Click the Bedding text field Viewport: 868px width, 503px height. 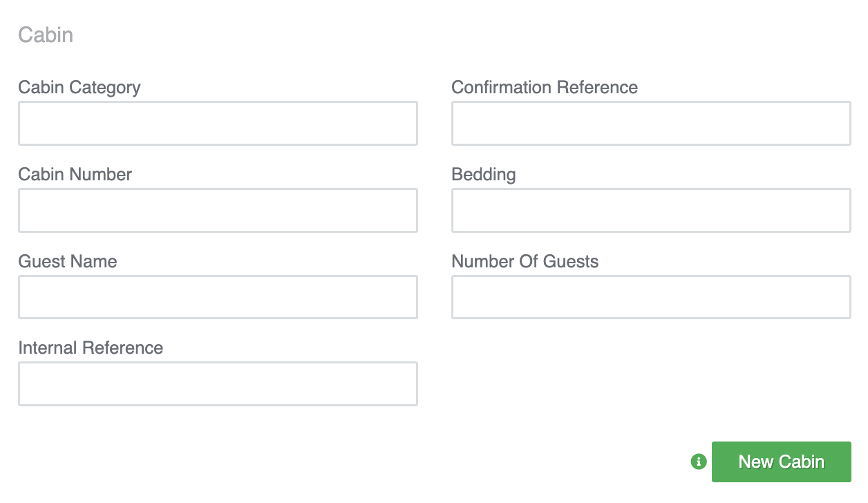click(651, 211)
